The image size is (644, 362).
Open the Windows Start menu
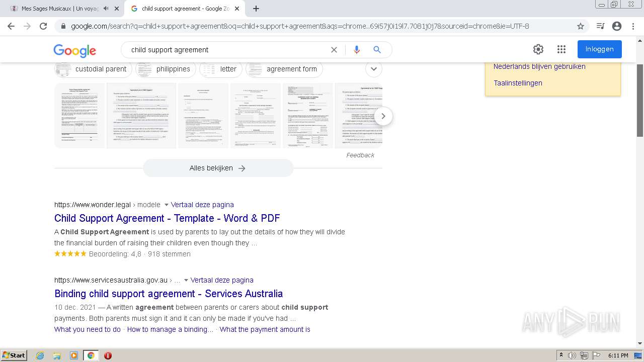(x=14, y=355)
